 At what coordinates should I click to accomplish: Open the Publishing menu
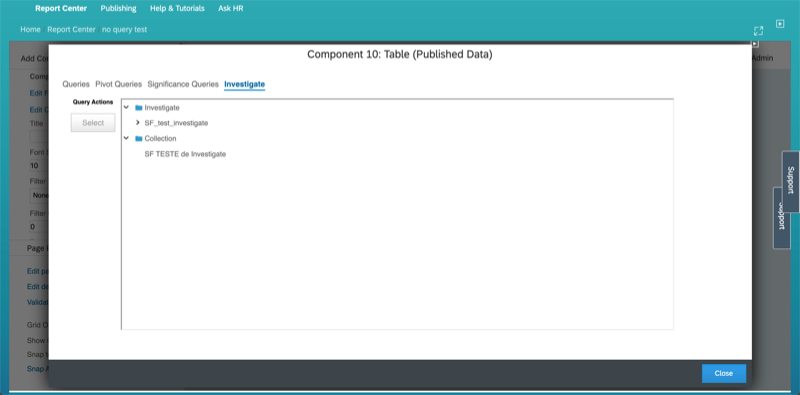tap(118, 8)
